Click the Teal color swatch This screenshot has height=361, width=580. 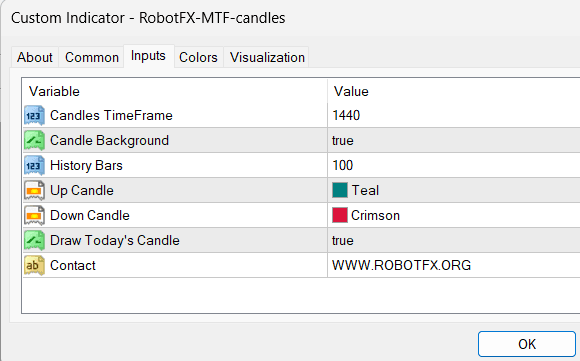[340, 190]
